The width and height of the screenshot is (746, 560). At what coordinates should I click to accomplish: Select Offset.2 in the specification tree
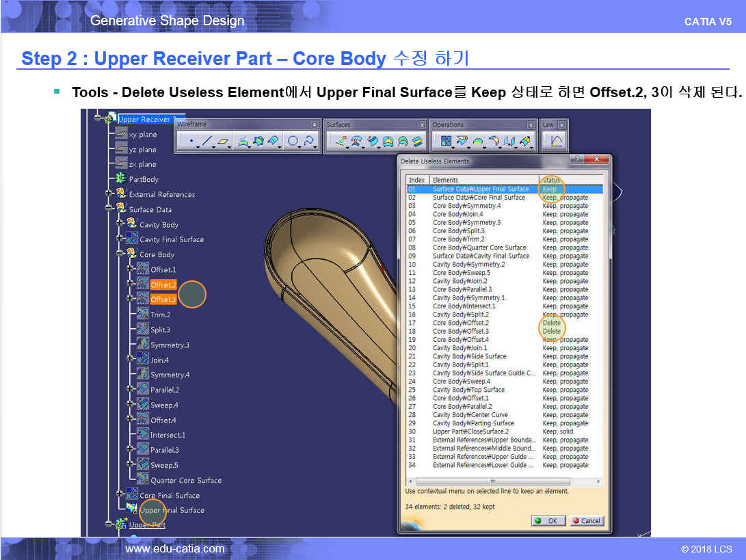click(163, 284)
